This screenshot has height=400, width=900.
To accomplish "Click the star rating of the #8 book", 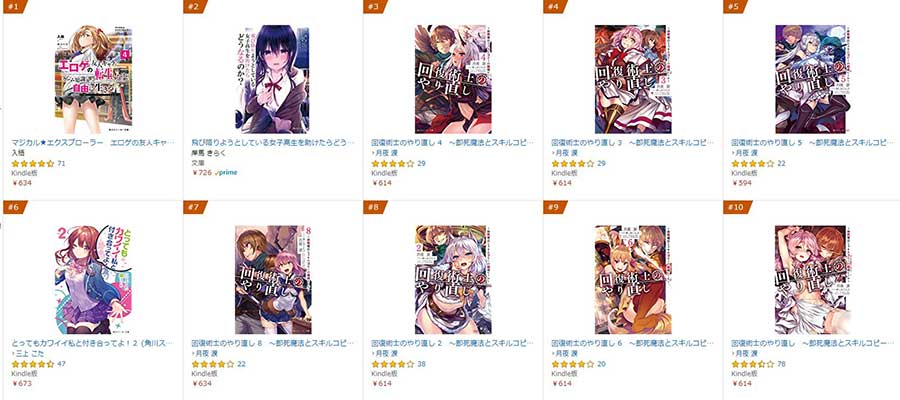I will point(393,364).
